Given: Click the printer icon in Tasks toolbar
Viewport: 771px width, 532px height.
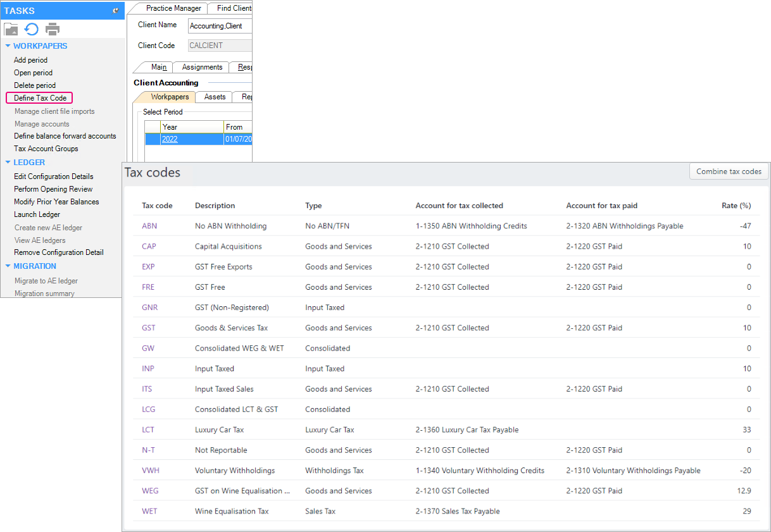Looking at the screenshot, I should tap(53, 29).
